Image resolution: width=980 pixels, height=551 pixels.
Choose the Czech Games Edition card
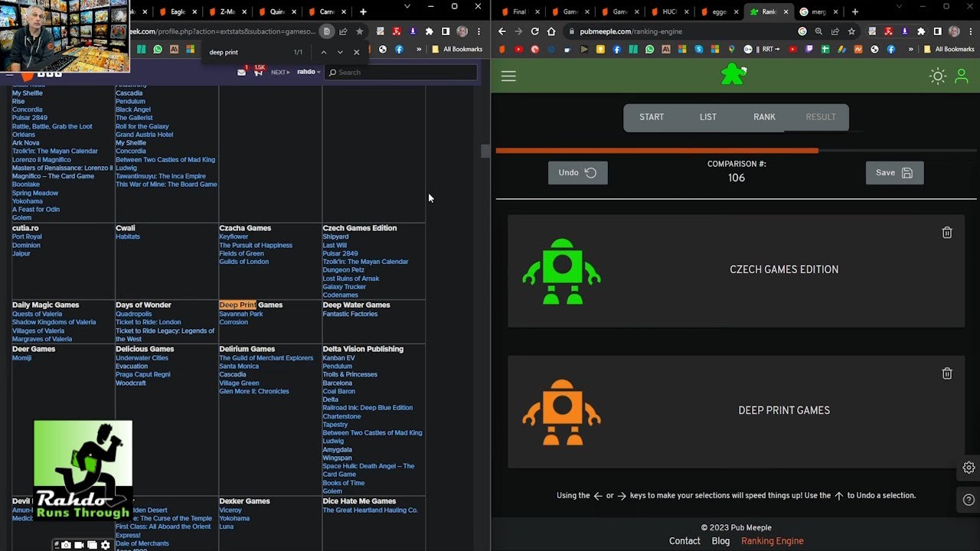pyautogui.click(x=736, y=270)
